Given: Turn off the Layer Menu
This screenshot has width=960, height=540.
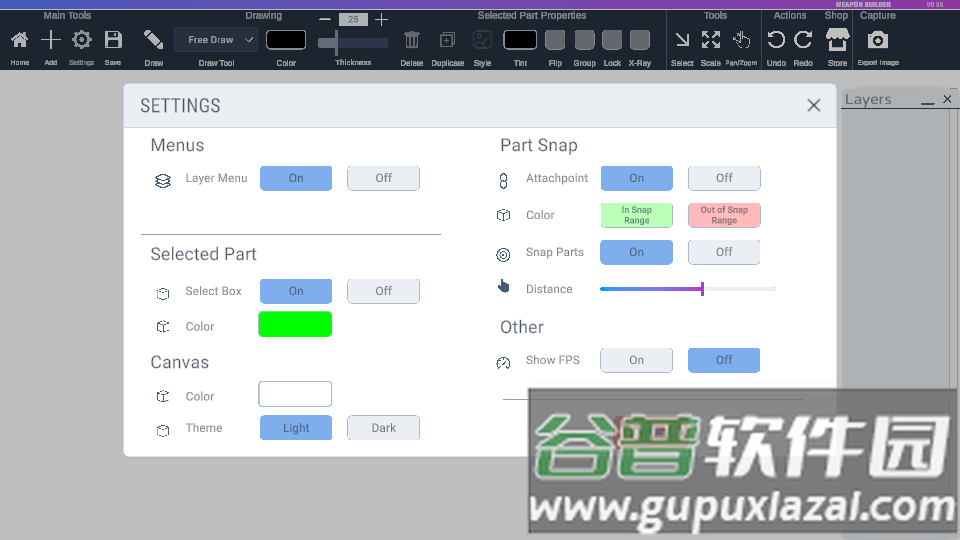Looking at the screenshot, I should [x=383, y=178].
